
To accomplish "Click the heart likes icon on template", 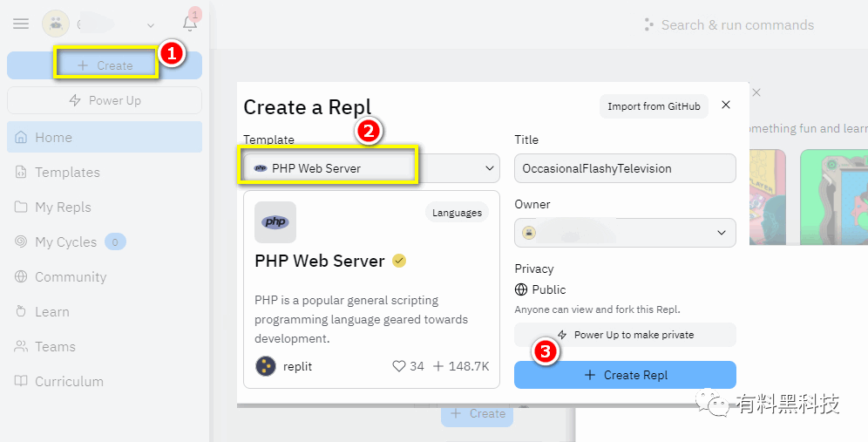I will pos(399,366).
